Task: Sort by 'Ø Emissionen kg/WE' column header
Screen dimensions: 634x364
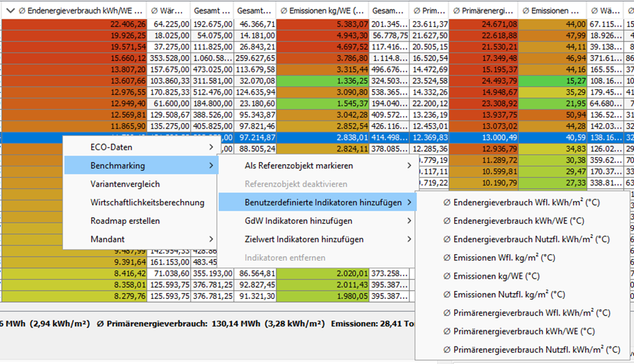Action: 322,10
